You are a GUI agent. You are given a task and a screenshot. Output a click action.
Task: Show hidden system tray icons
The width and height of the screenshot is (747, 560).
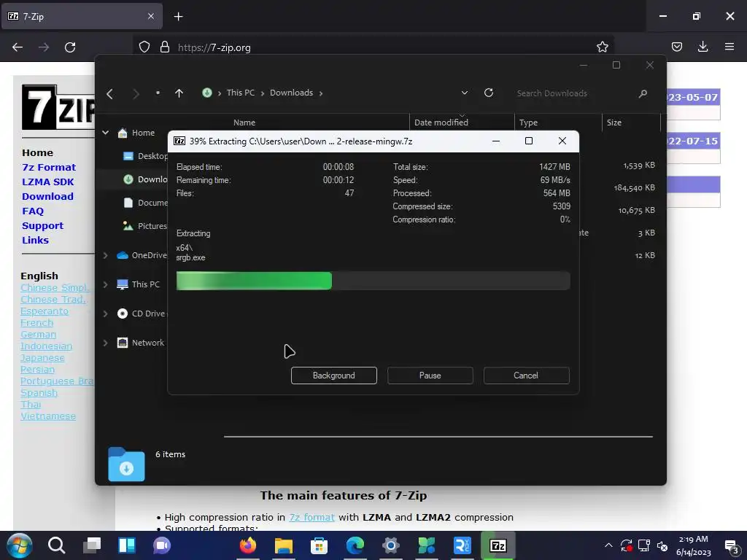click(x=608, y=545)
